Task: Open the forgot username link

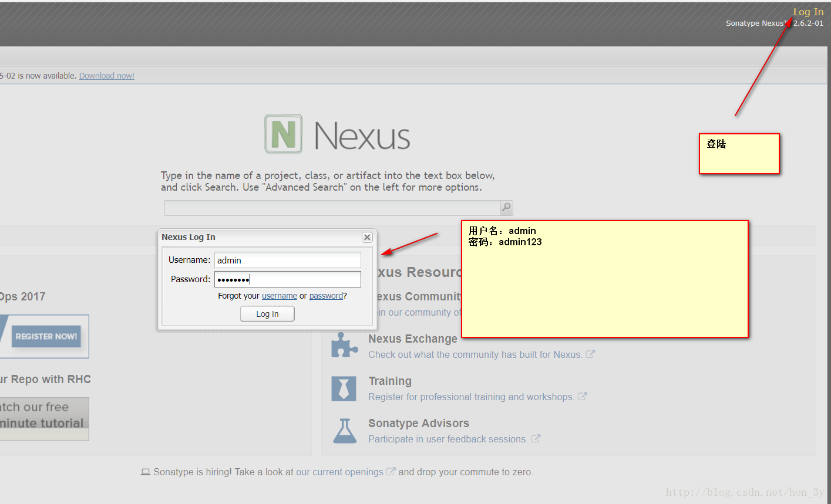Action: pos(280,296)
